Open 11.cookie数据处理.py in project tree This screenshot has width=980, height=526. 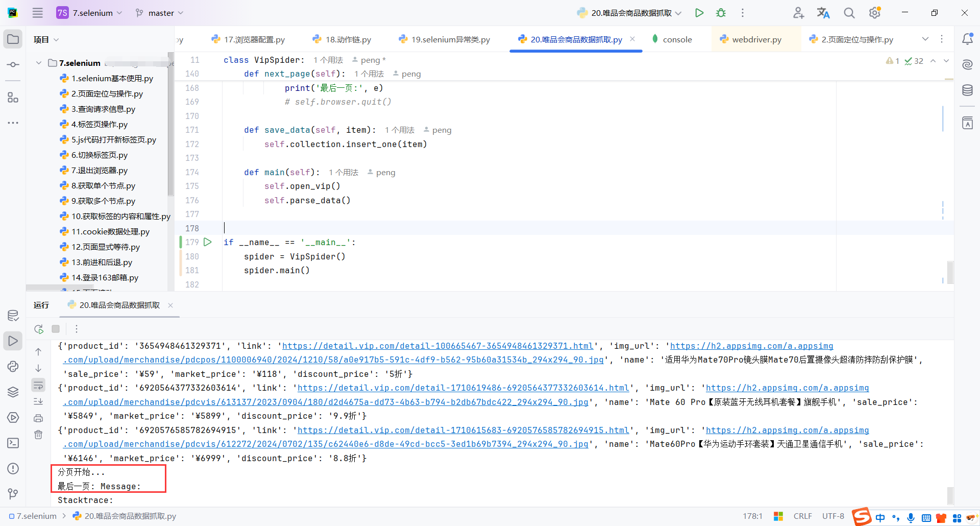(105, 231)
